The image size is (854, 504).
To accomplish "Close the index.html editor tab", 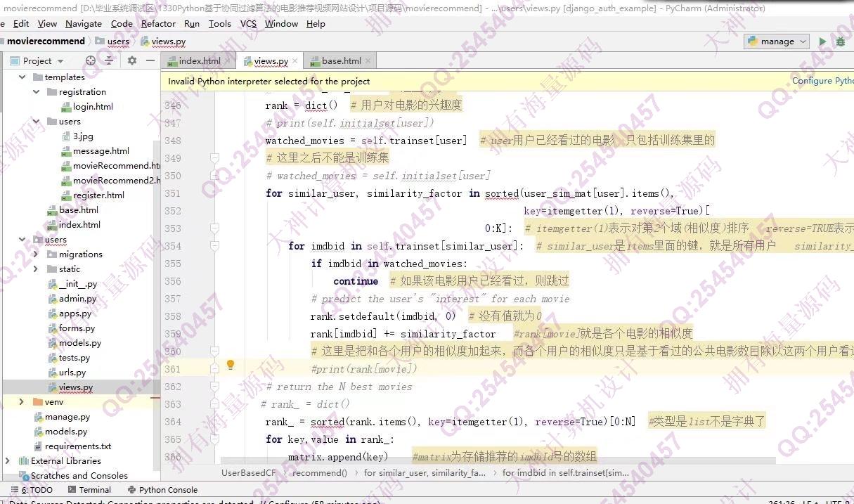I will pyautogui.click(x=228, y=61).
